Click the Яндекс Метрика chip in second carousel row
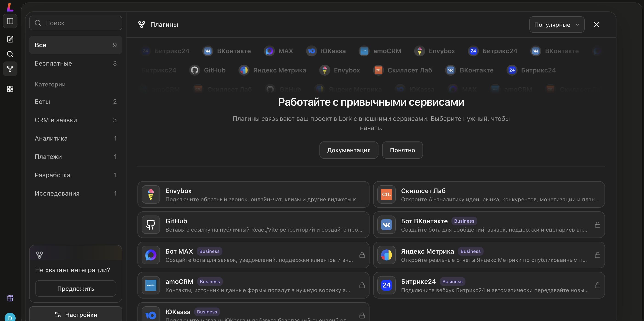Image resolution: width=644 pixels, height=321 pixels. click(x=272, y=70)
